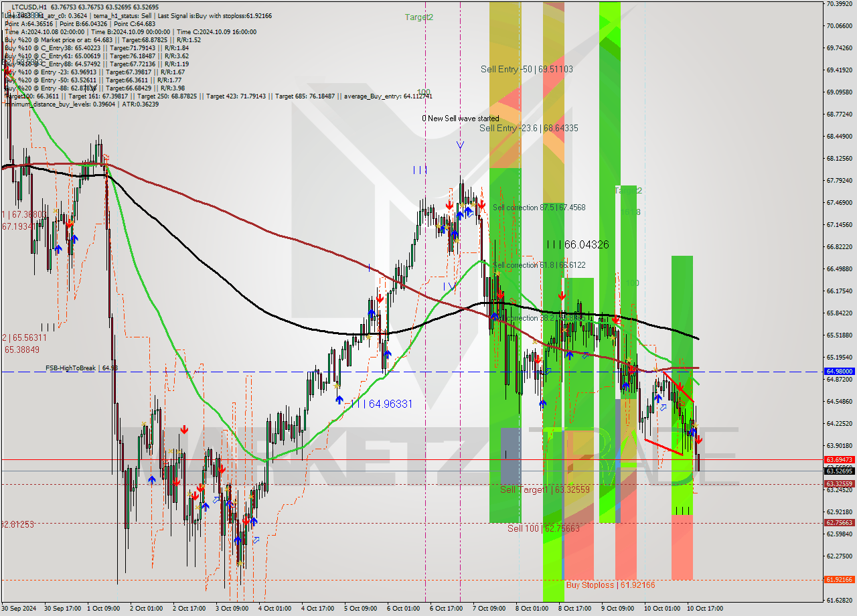Click the 'minimum_distance_buy_levels: 0.39604' line

[x=82, y=104]
